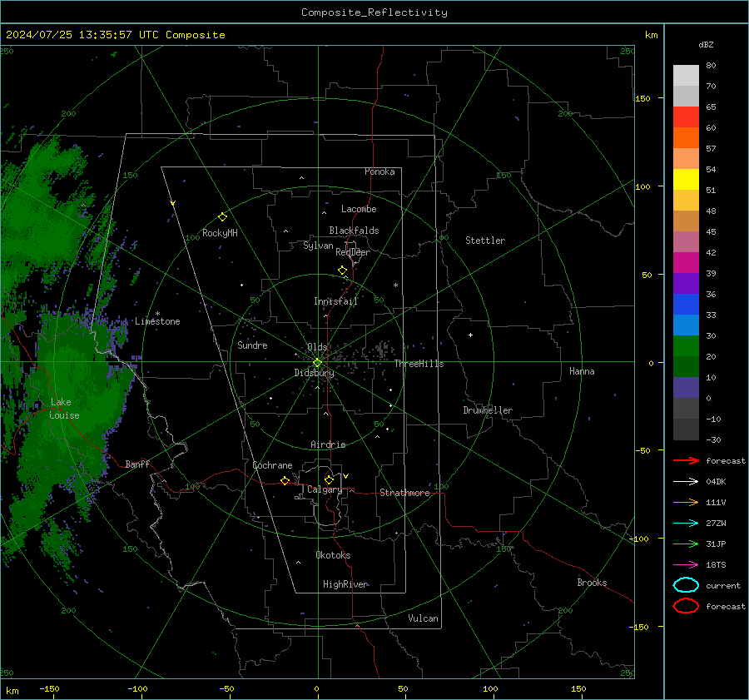Select the Hanna label
The width and height of the screenshot is (749, 700).
tap(582, 371)
